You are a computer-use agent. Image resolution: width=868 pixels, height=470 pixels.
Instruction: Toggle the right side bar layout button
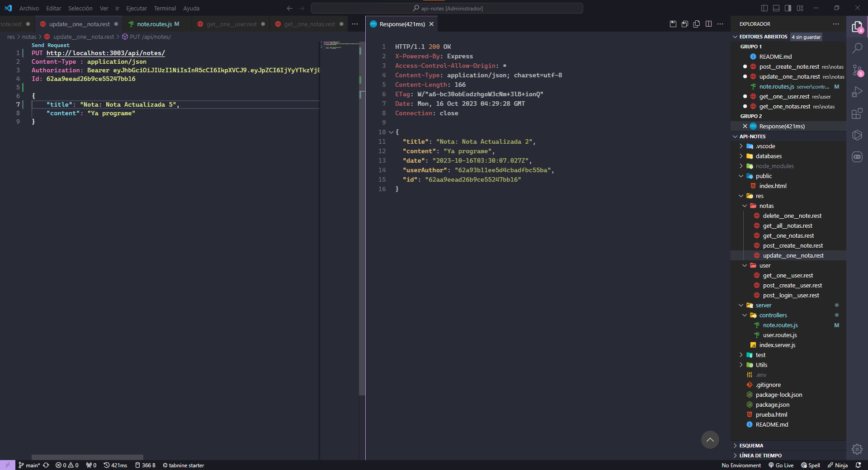(x=788, y=8)
